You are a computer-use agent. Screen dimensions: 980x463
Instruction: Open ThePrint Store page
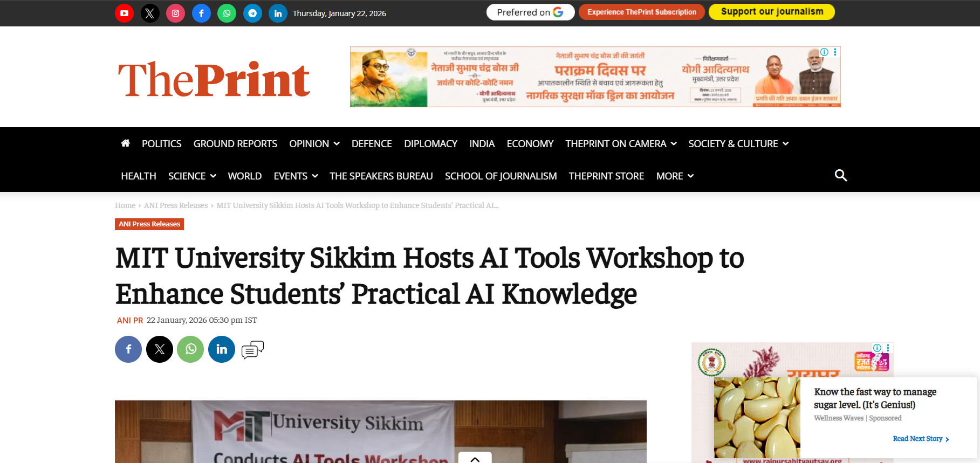(606, 176)
